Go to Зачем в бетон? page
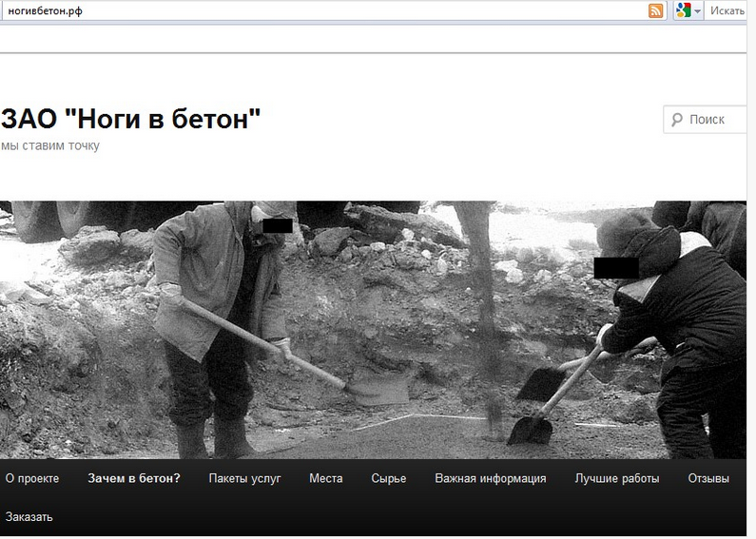Viewport: 756px width, 539px height. 134,478
